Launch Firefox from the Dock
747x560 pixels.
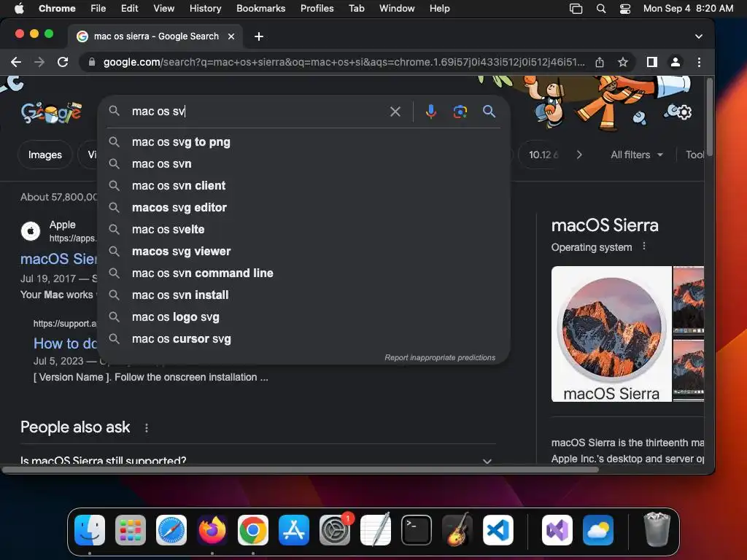tap(212, 530)
